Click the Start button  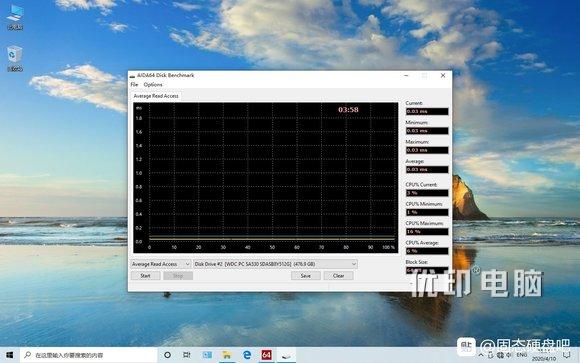[145, 276]
